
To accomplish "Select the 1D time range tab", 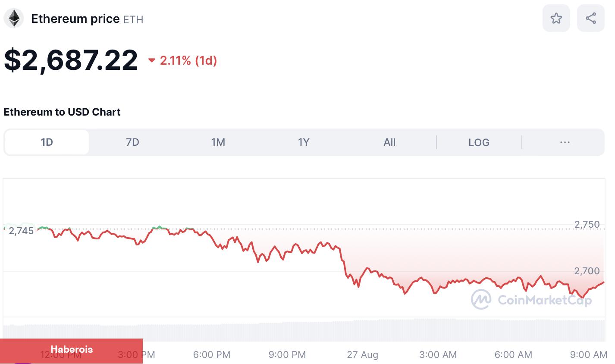I will tap(47, 142).
